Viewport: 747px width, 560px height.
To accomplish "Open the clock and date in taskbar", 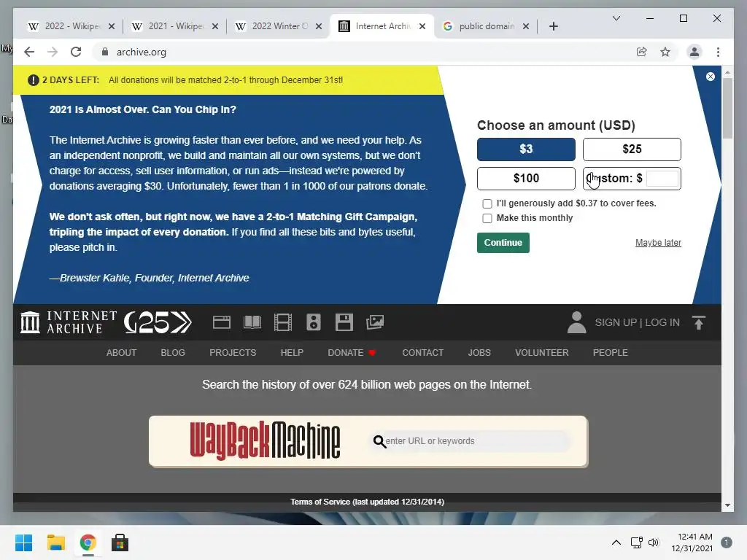I will (692, 542).
